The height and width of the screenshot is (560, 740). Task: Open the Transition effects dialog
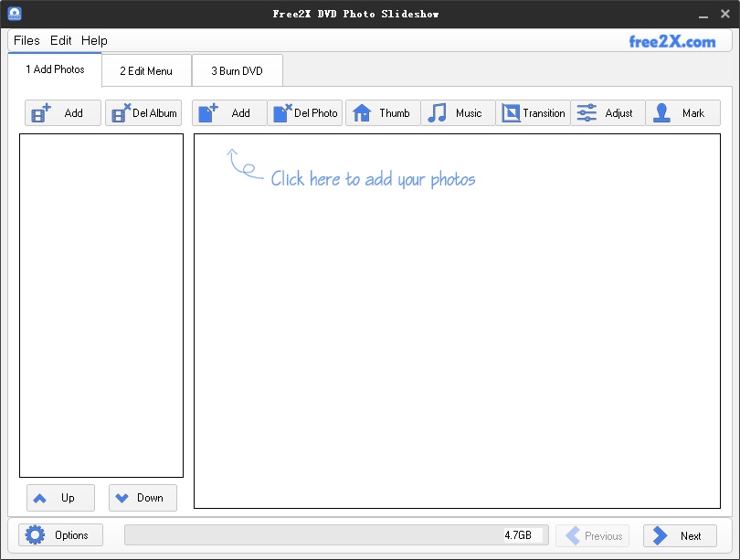[x=533, y=112]
